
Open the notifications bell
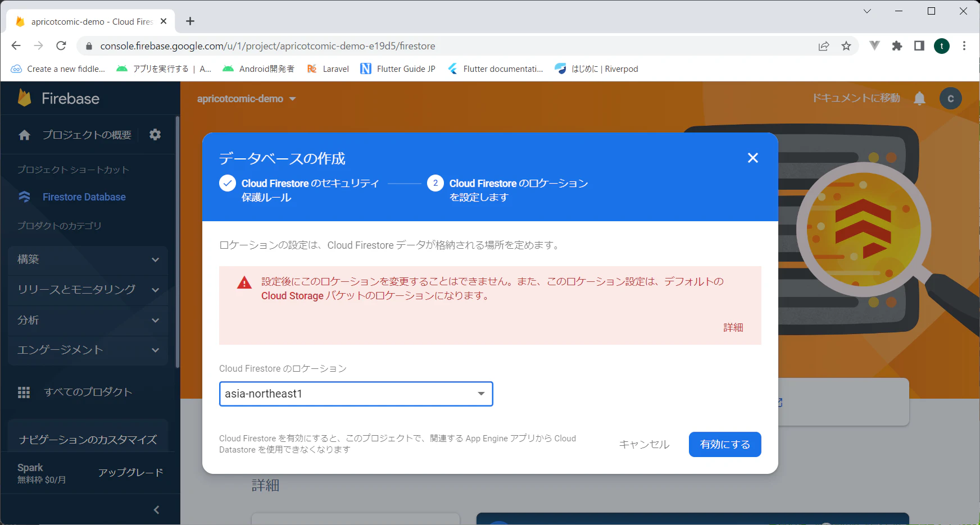pos(919,99)
